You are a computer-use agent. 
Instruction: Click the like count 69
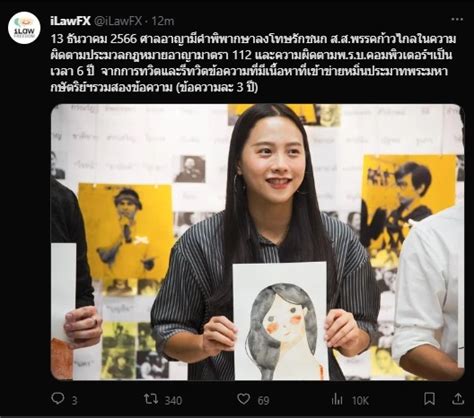click(x=263, y=400)
